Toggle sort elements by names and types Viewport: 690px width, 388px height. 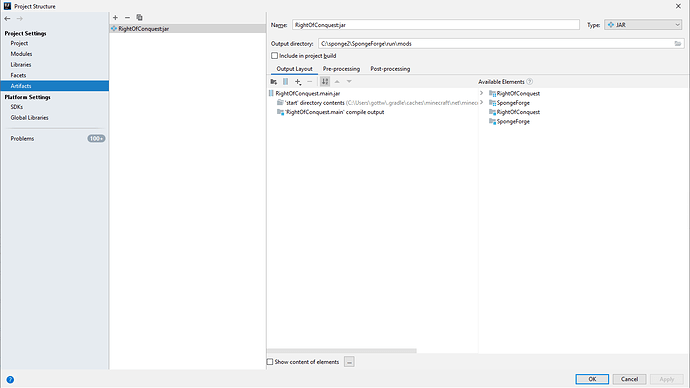[x=325, y=81]
